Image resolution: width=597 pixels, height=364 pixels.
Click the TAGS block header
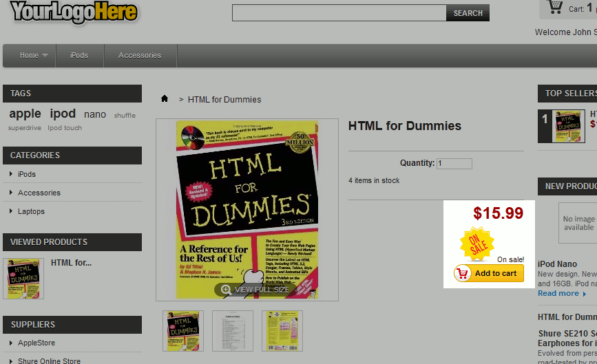pyautogui.click(x=72, y=94)
